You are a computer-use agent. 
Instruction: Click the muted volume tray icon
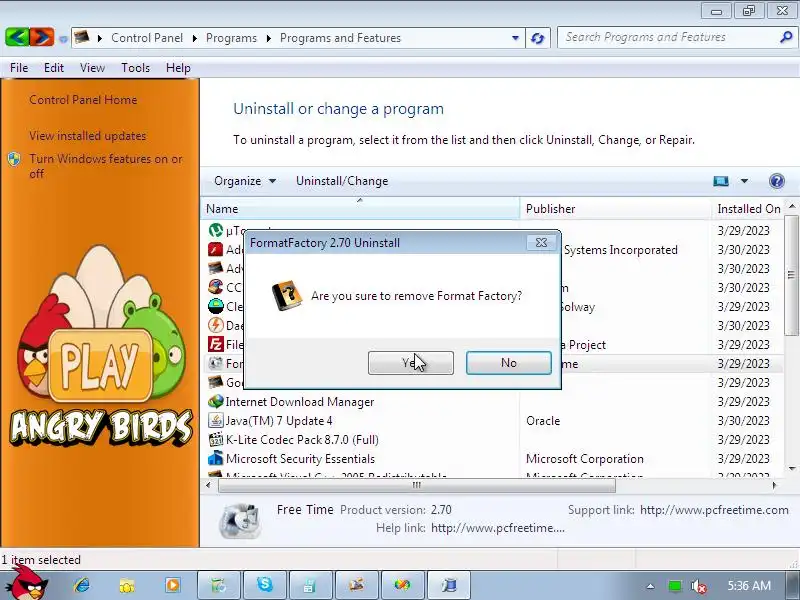coord(698,586)
